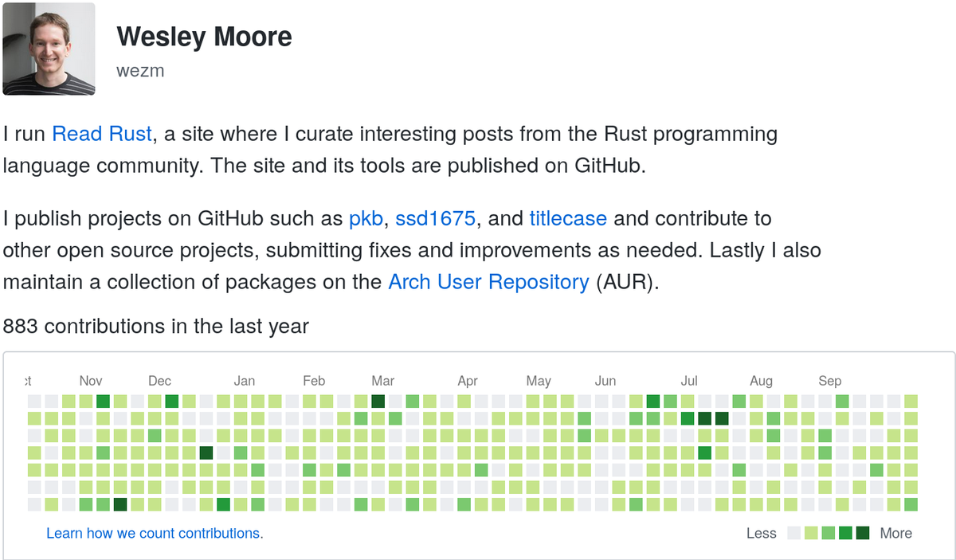The image size is (956, 560).
Task: Click the Nov month label
Action: [91, 381]
